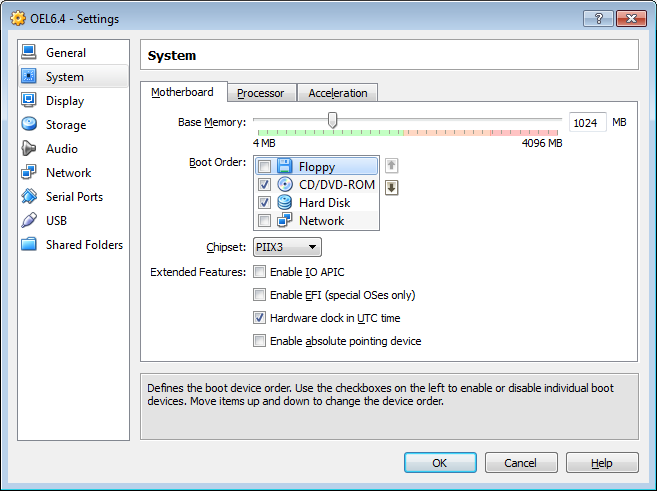657x491 pixels.
Task: Click the Base Memory slider handle
Action: pyautogui.click(x=332, y=120)
